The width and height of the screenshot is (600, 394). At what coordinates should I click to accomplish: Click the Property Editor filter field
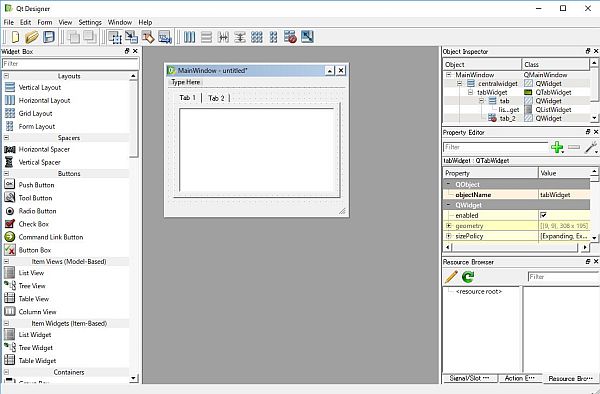point(496,147)
